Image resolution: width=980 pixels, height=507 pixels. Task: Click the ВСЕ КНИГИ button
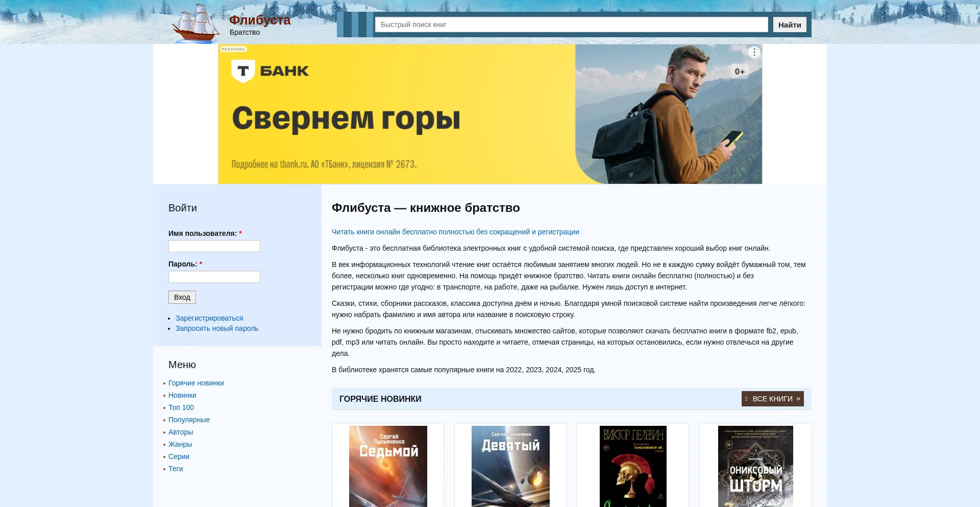pos(772,399)
